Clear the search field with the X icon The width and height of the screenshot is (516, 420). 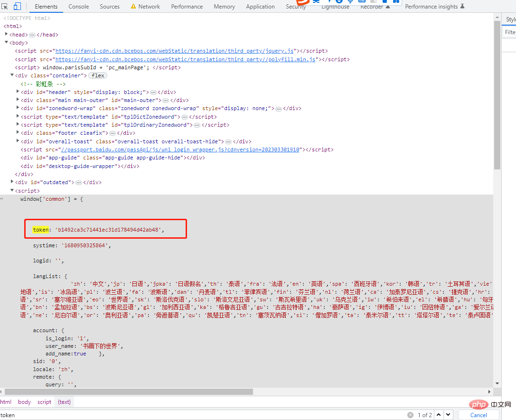[x=410, y=415]
